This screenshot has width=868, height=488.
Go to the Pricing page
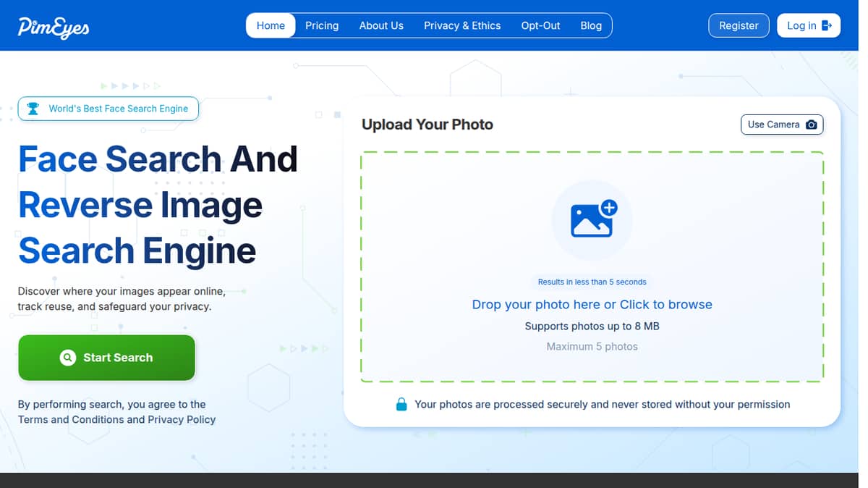click(322, 25)
